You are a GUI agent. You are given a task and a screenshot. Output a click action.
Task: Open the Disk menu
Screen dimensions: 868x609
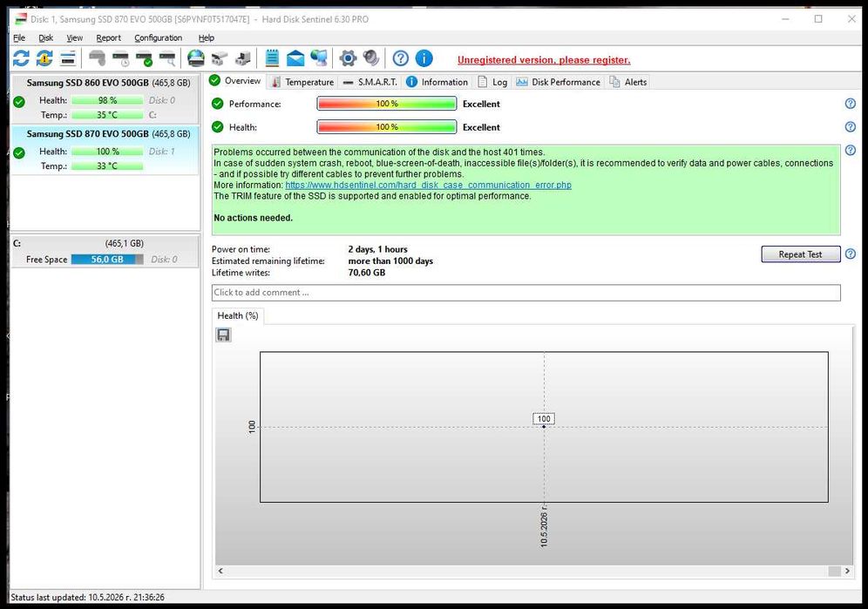(x=45, y=37)
